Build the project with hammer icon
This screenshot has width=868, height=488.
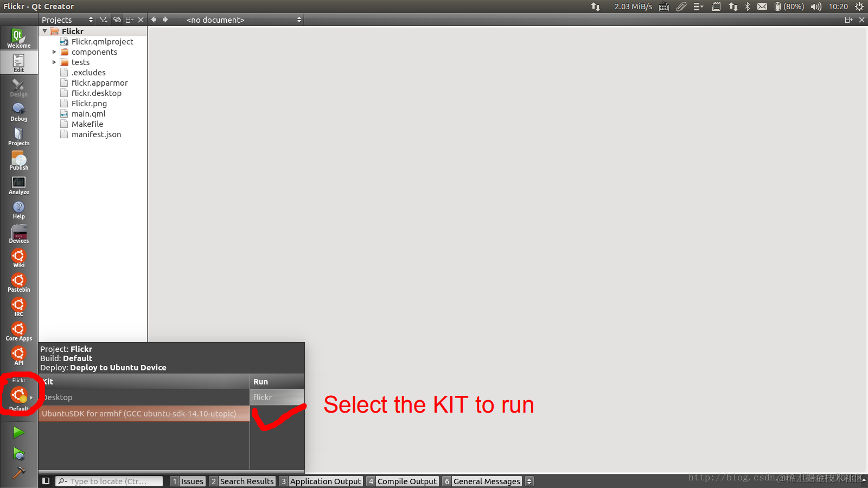pos(18,473)
